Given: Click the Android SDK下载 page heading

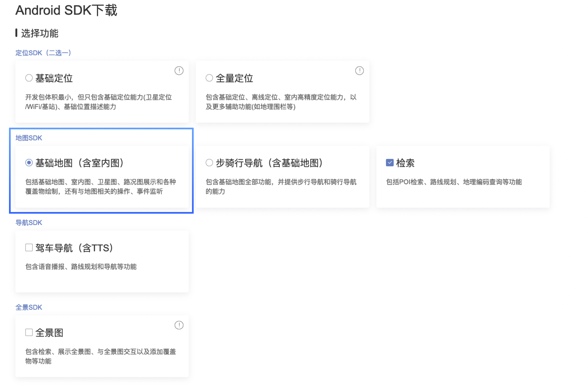Looking at the screenshot, I should (66, 10).
